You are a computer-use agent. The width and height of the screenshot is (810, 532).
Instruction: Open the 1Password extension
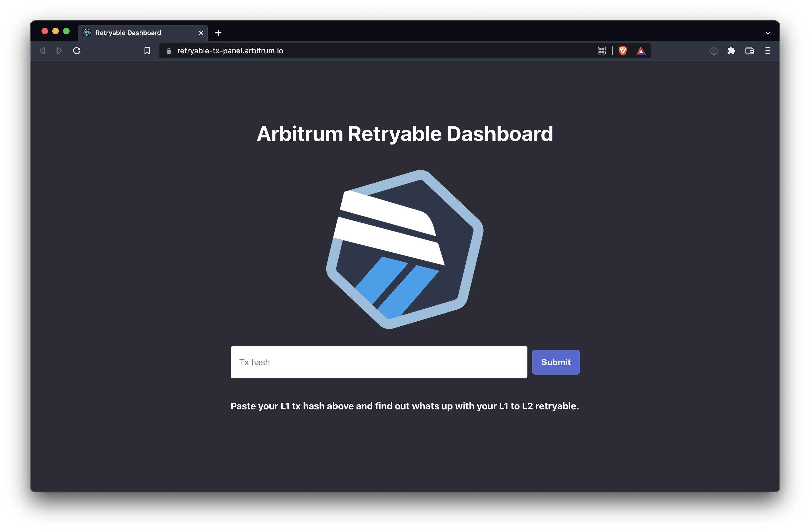pos(714,50)
